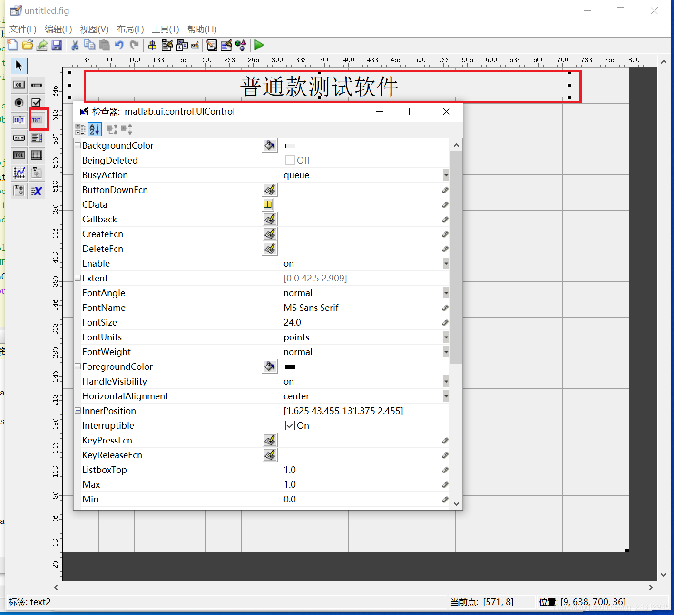Select the Radio Button component tool
Screen dimensions: 674x616
pos(19,103)
